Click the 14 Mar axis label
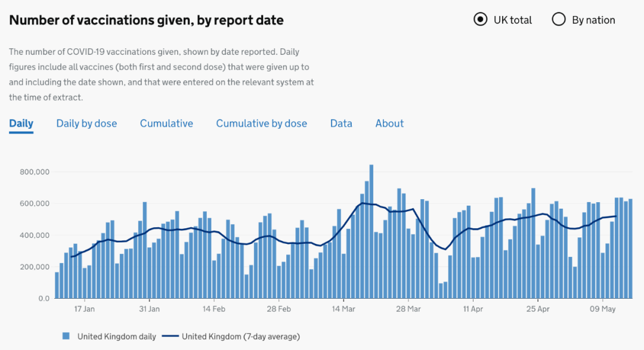This screenshot has width=644, height=350. pos(343,309)
